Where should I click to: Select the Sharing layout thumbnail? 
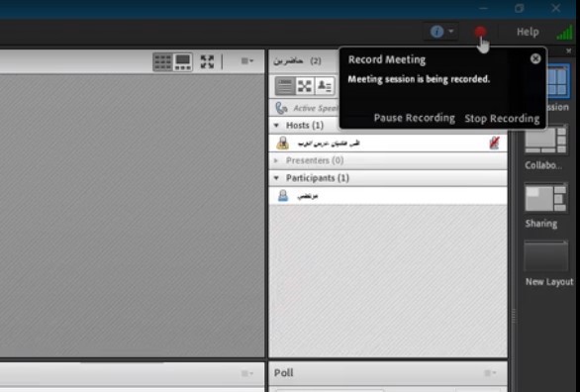pyautogui.click(x=545, y=198)
